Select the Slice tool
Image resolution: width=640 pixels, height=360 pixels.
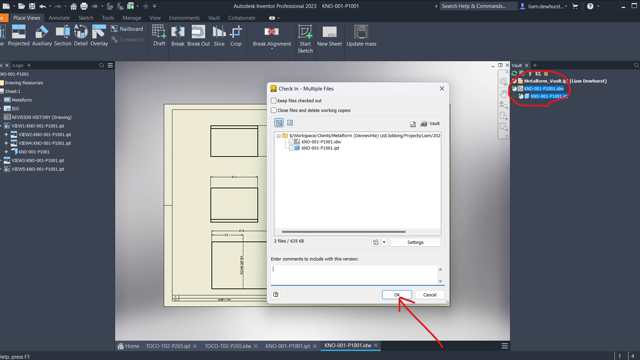[219, 35]
